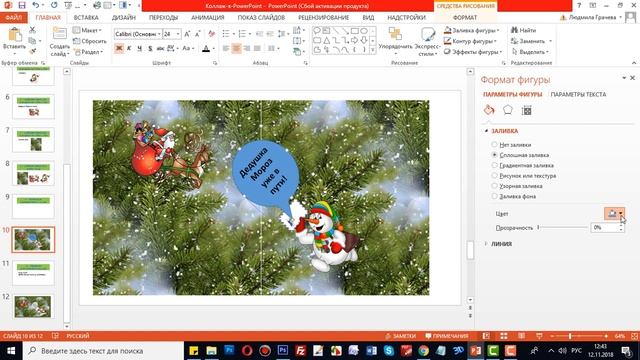This screenshot has width=640, height=360.
Task: Click the Redo/Repeat icon
Action: coord(54,5)
